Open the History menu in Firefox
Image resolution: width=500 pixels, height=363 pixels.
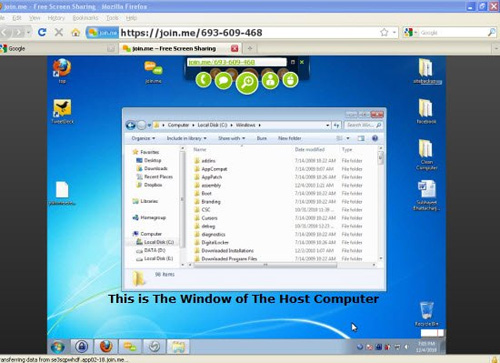coord(56,18)
